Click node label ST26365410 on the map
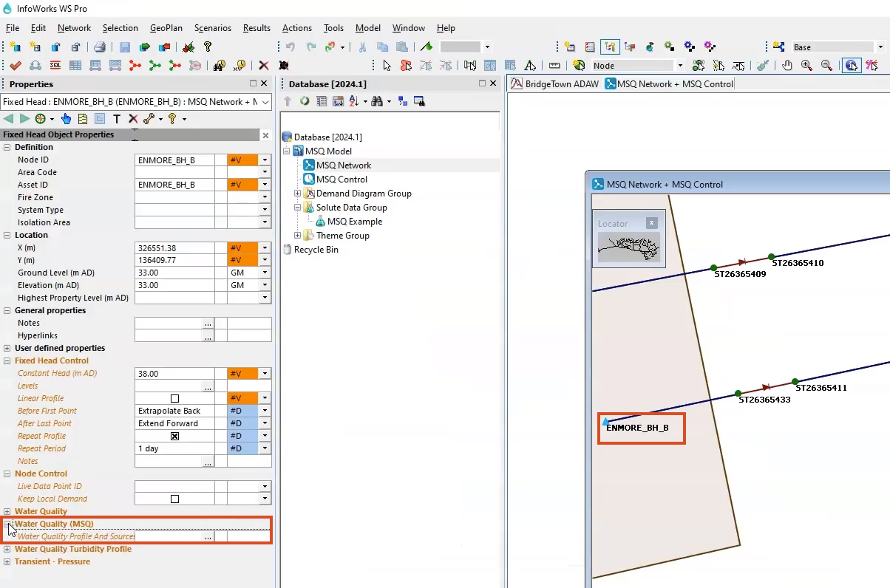The height and width of the screenshot is (588, 890). click(798, 263)
